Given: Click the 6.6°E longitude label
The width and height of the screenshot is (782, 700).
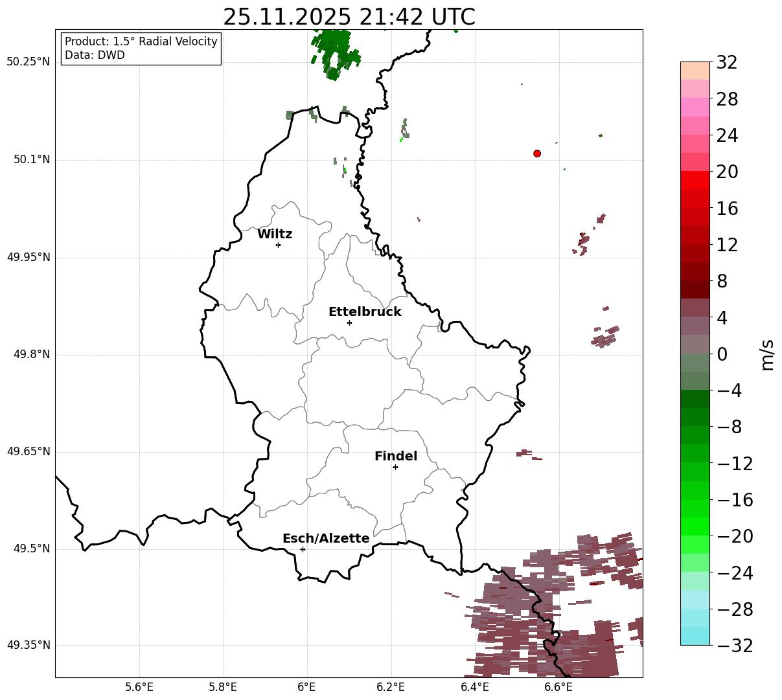Looking at the screenshot, I should (558, 687).
